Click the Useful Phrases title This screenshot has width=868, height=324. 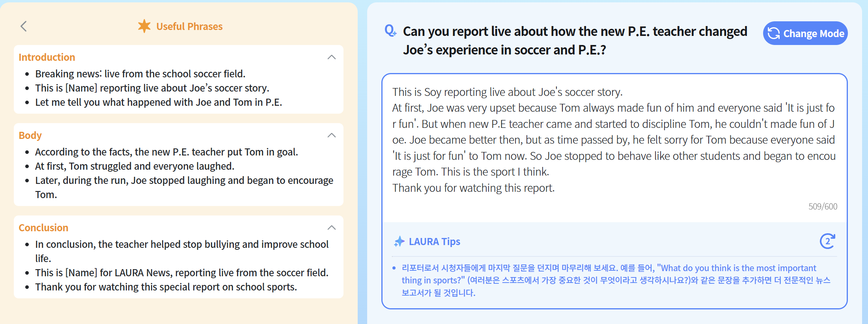(189, 26)
